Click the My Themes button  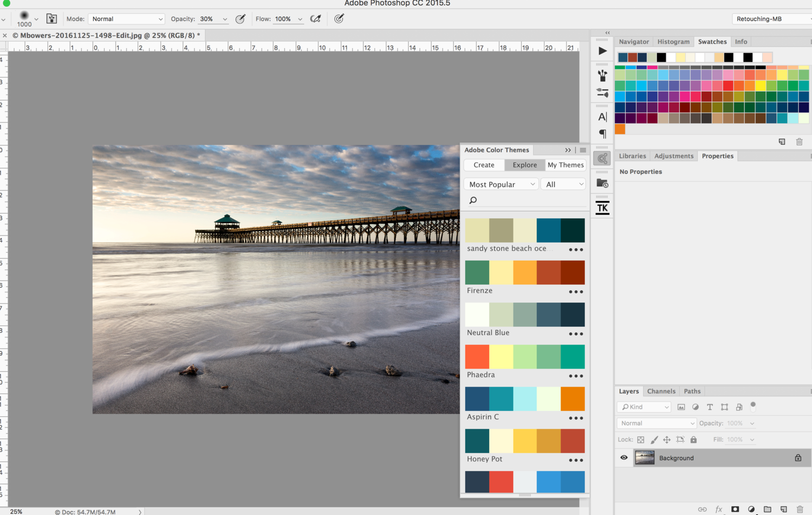click(565, 165)
